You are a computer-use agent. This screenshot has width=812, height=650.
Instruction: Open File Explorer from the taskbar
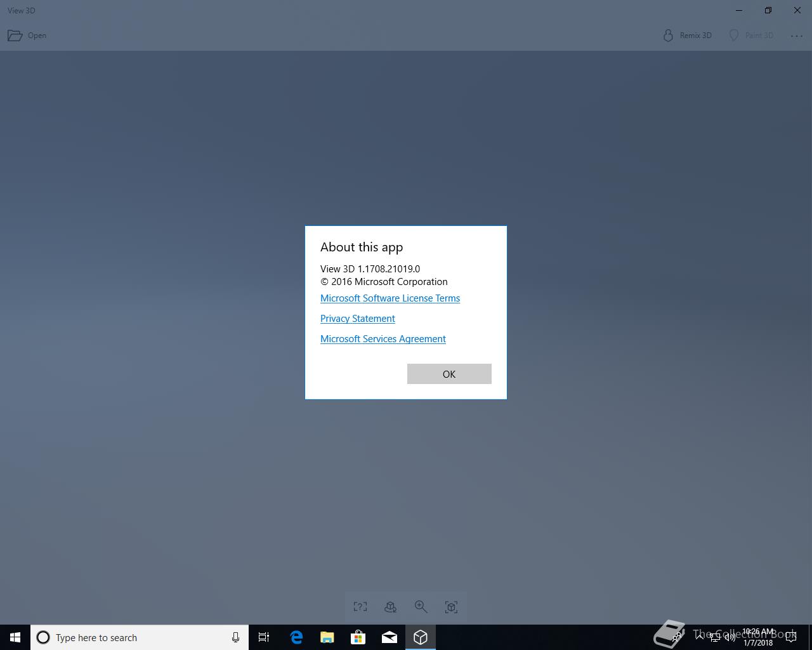[327, 637]
